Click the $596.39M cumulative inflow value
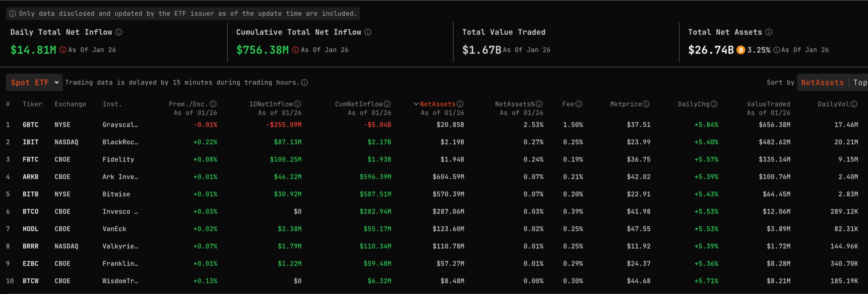Image resolution: width=868 pixels, height=294 pixels. pyautogui.click(x=376, y=177)
